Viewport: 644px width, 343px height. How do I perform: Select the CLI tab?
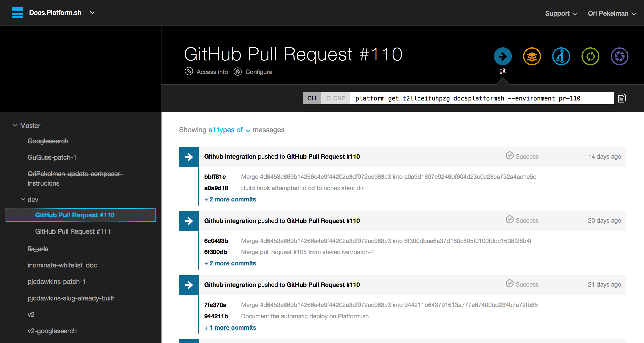(x=312, y=98)
